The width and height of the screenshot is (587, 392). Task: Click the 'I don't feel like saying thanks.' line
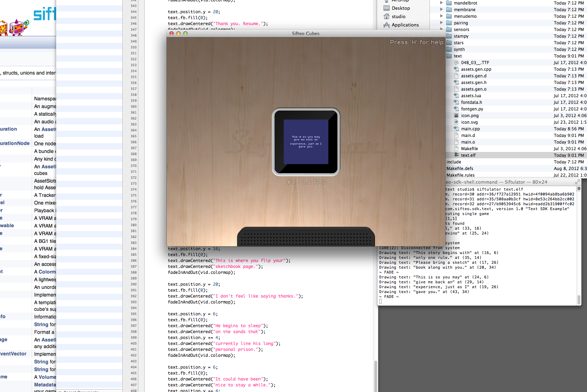[235, 296]
